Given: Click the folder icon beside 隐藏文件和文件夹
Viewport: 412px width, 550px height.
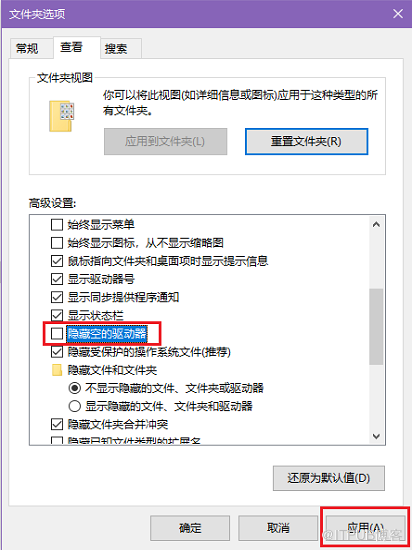Looking at the screenshot, I should (x=57, y=370).
